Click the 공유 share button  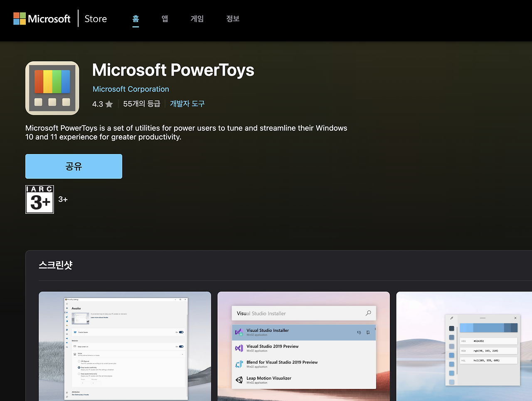click(x=74, y=166)
